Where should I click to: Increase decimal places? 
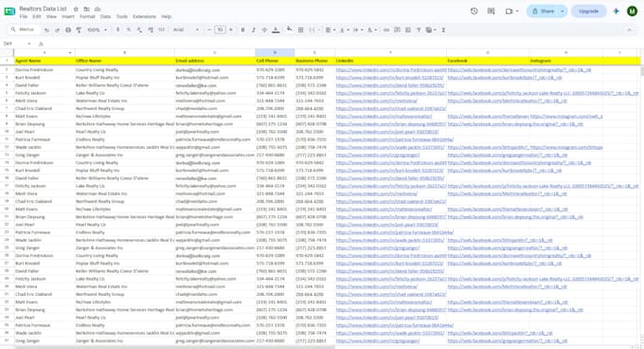151,30
